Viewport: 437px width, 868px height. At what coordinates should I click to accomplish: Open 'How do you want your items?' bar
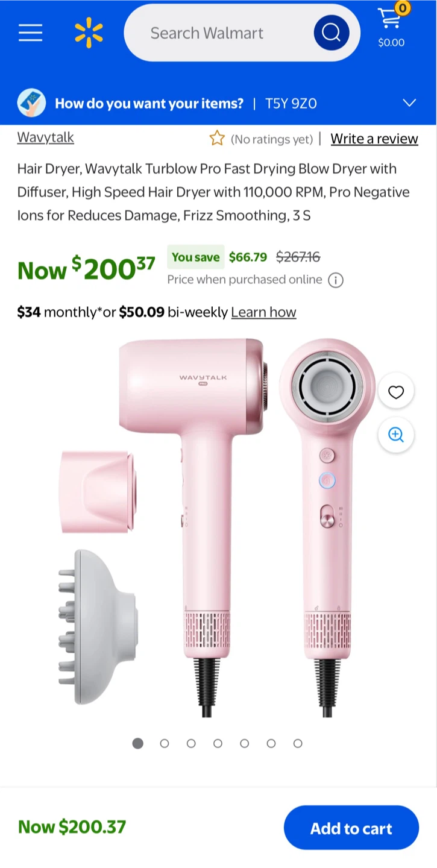pyautogui.click(x=218, y=103)
